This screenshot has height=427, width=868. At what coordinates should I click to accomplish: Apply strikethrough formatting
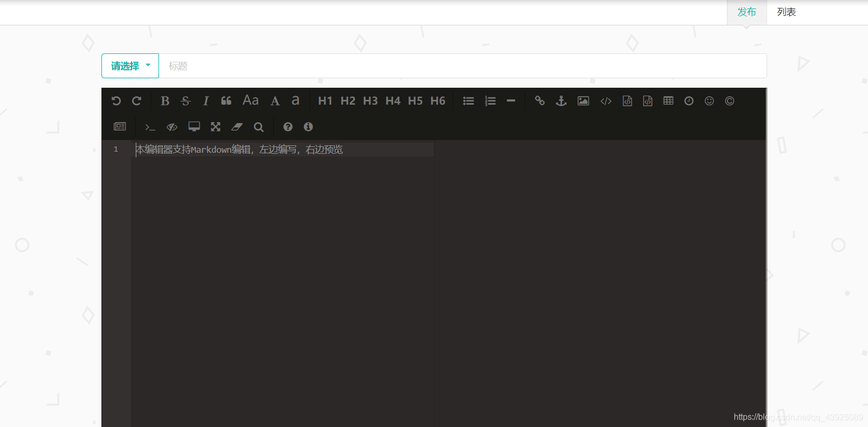(x=185, y=101)
